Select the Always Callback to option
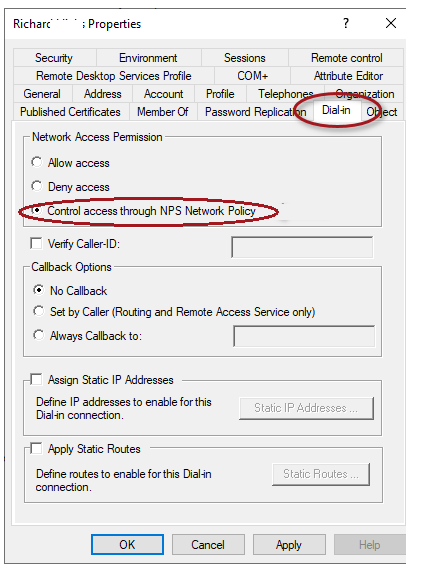Image resolution: width=423 pixels, height=578 pixels. point(38,335)
